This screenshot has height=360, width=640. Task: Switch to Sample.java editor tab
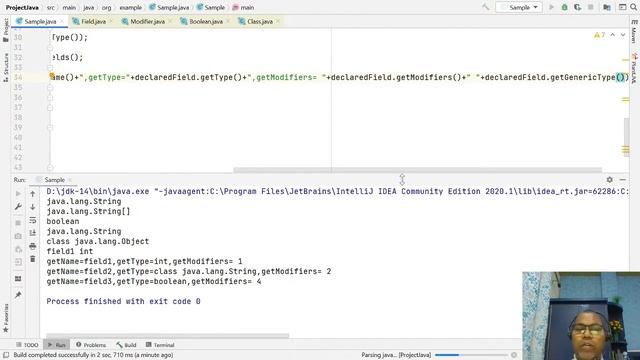(40, 21)
